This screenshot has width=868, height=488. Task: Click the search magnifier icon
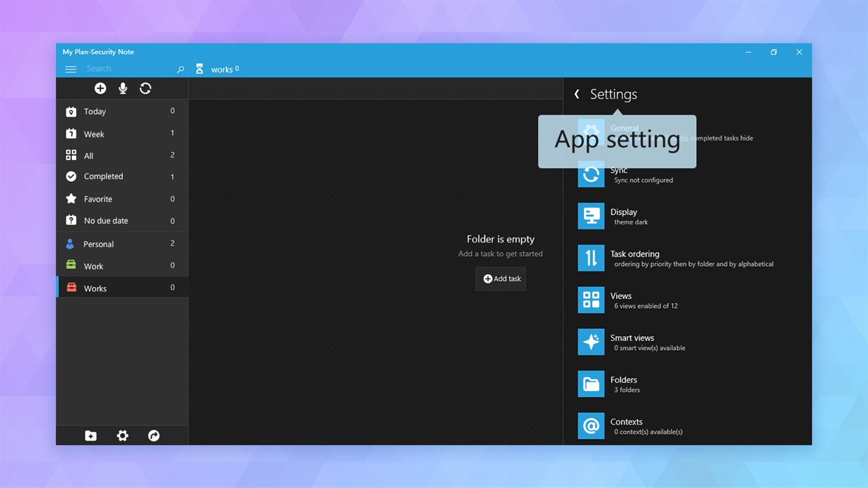click(x=180, y=69)
